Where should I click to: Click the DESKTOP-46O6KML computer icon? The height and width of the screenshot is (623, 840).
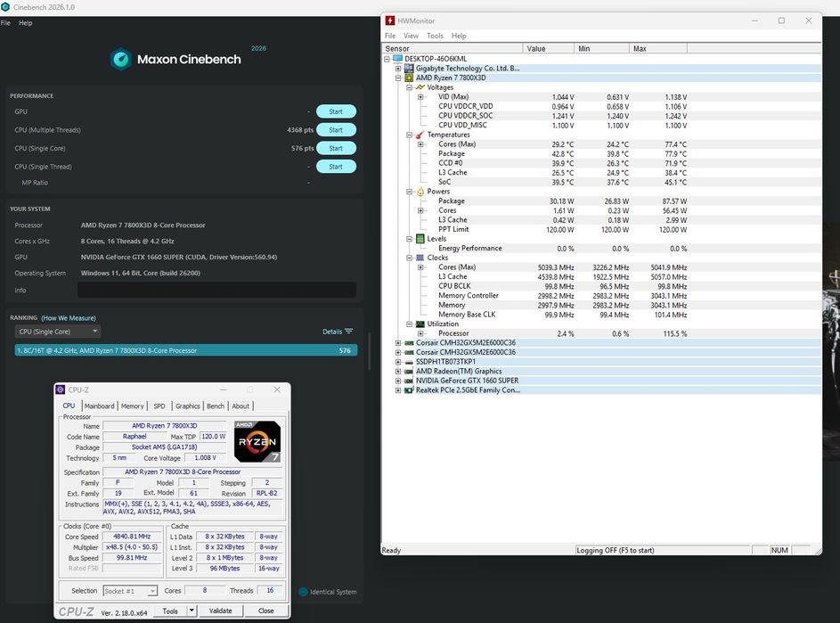click(x=397, y=59)
